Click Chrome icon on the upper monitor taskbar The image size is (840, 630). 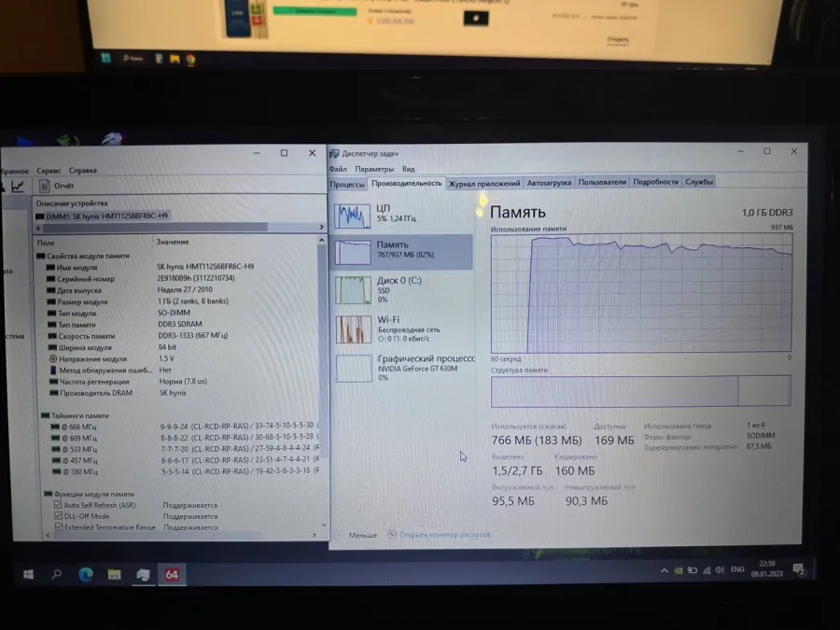coord(190,60)
